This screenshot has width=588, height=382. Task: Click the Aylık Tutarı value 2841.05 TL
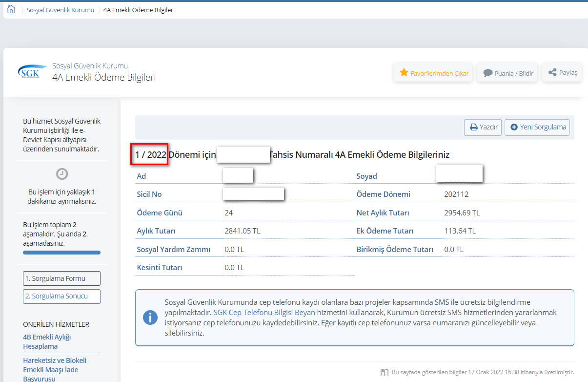[243, 231]
